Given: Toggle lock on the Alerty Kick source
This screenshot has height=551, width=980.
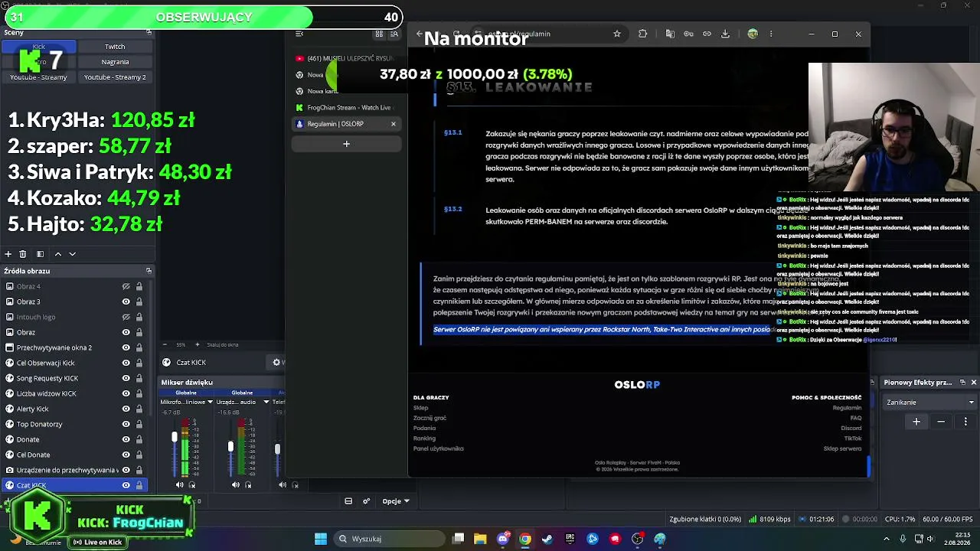Looking at the screenshot, I should pos(139,409).
